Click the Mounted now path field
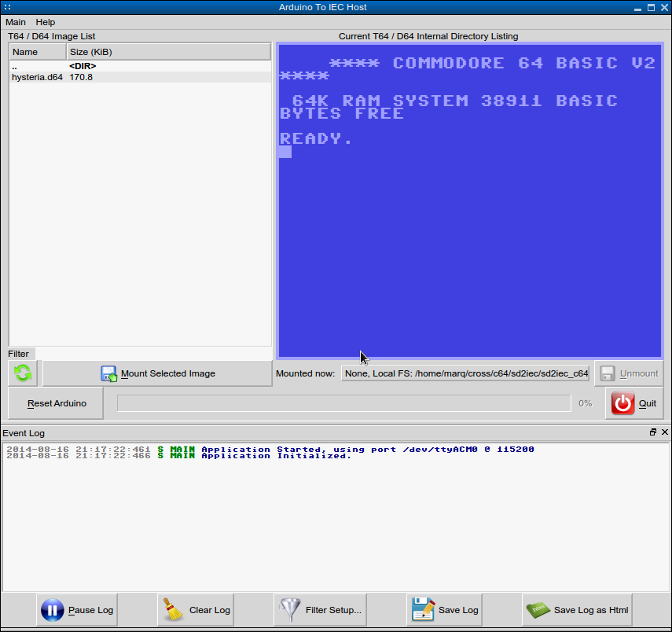The width and height of the screenshot is (672, 632). pyautogui.click(x=465, y=373)
